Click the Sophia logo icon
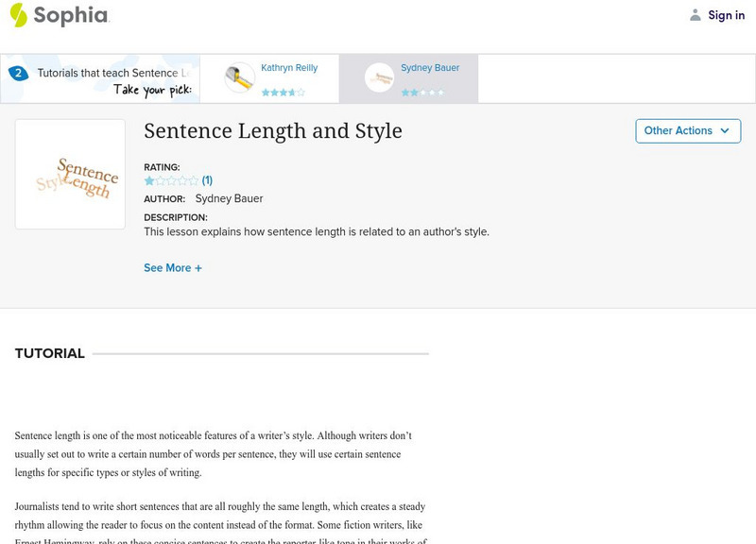 [x=19, y=15]
